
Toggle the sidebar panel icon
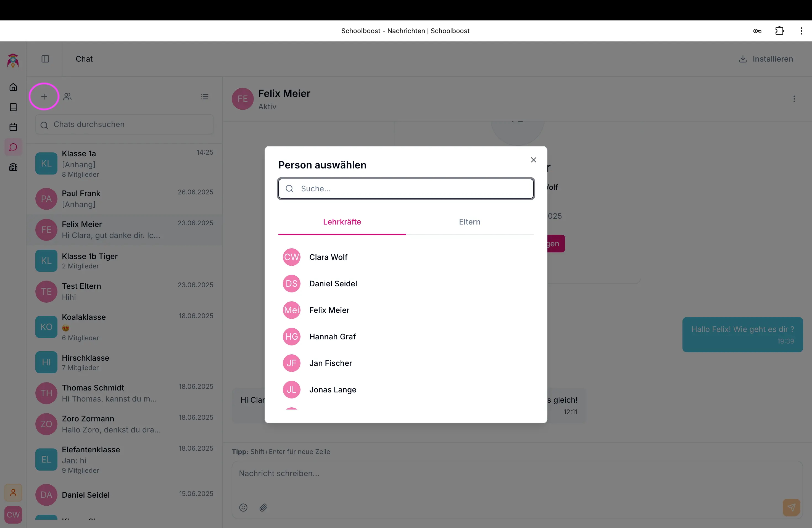click(x=45, y=59)
